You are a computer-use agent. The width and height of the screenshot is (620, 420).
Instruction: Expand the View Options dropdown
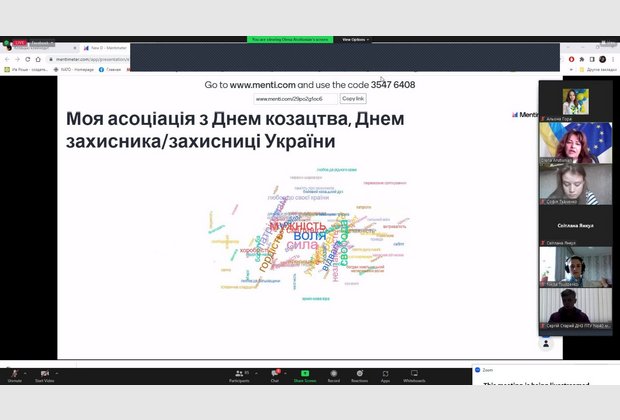point(356,39)
